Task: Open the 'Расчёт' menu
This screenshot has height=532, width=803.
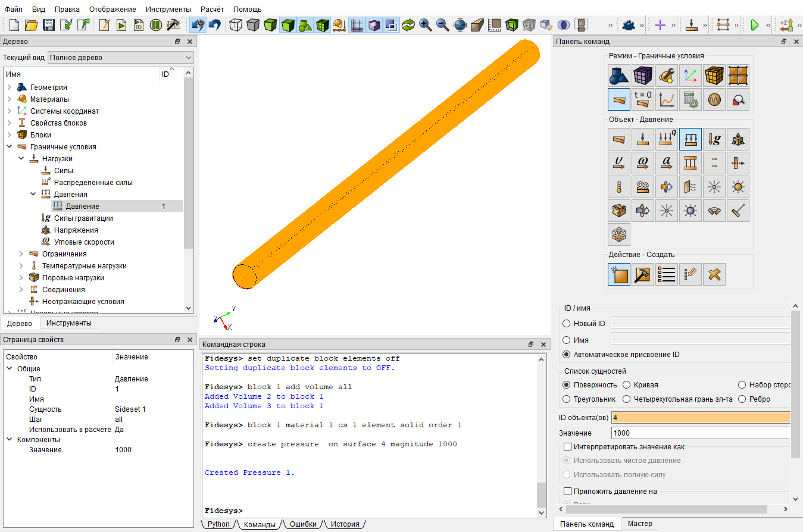Action: 212,9
